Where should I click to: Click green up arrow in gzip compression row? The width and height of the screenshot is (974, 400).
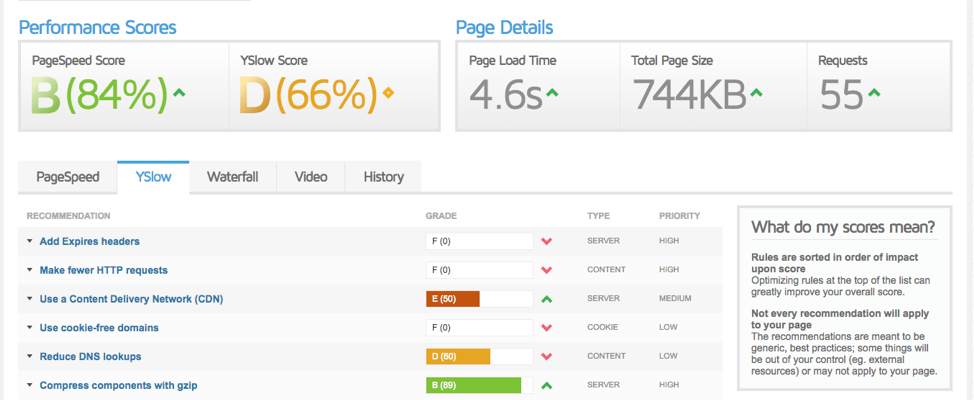(x=547, y=385)
